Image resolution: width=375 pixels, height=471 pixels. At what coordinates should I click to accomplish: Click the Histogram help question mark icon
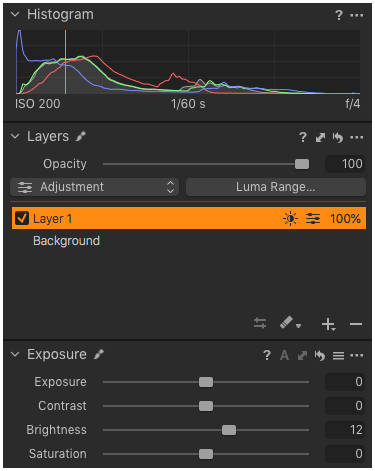[339, 15]
